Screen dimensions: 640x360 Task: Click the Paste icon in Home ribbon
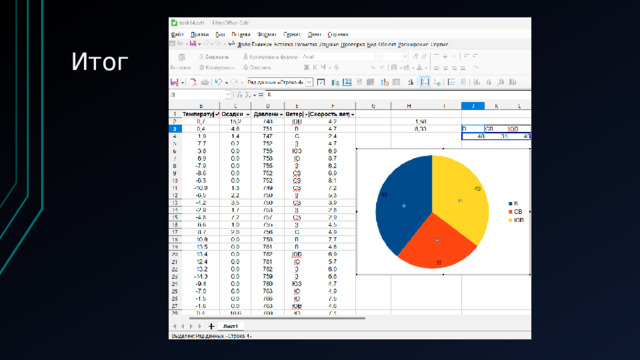182,57
